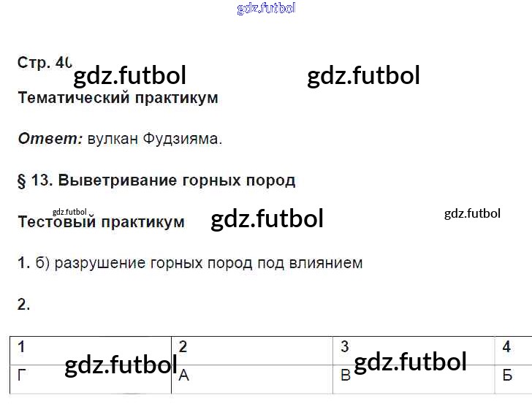Image resolution: width=532 pixels, height=404 pixels.
Task: Click the 'вулкан Фудзияма' answer text
Action: pos(154,139)
